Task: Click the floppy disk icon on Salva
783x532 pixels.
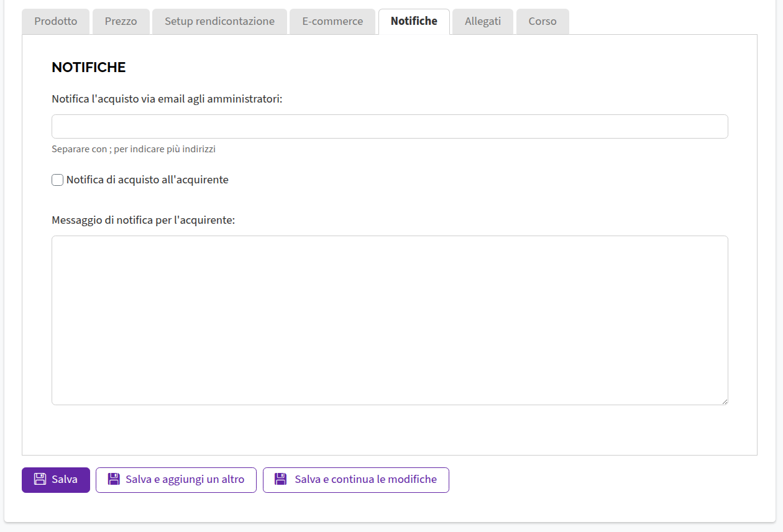Action: 40,479
